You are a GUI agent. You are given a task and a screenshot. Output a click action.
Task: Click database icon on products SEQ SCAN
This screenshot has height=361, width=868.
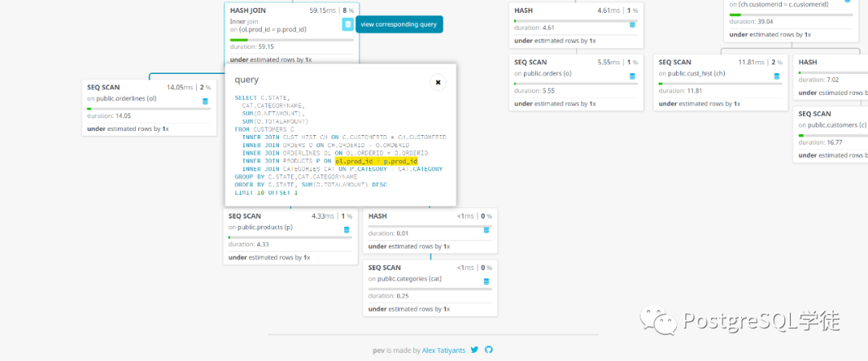346,230
